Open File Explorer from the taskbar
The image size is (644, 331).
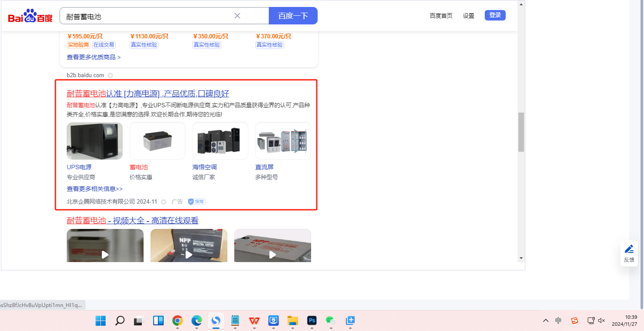pyautogui.click(x=292, y=321)
